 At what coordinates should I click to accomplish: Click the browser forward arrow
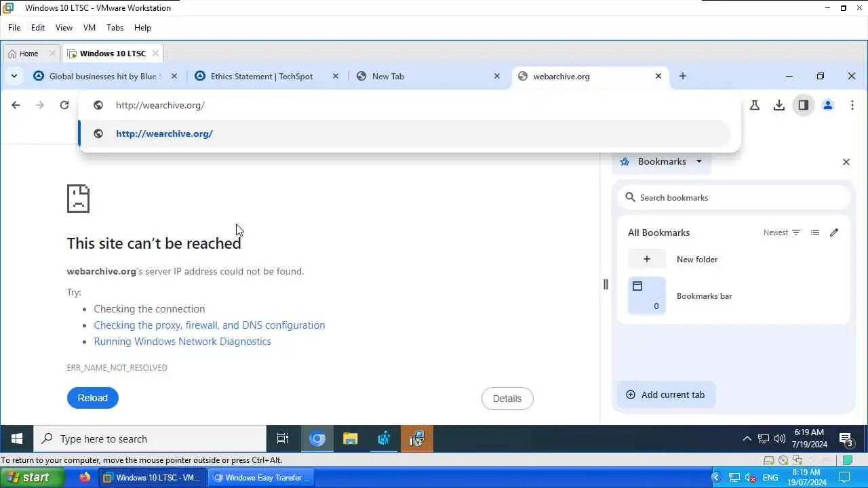[40, 105]
